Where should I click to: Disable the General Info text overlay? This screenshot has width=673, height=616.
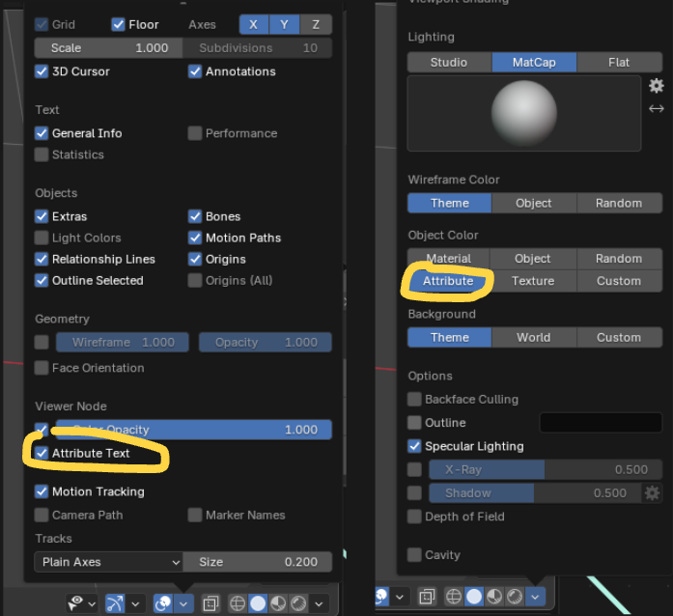point(42,133)
